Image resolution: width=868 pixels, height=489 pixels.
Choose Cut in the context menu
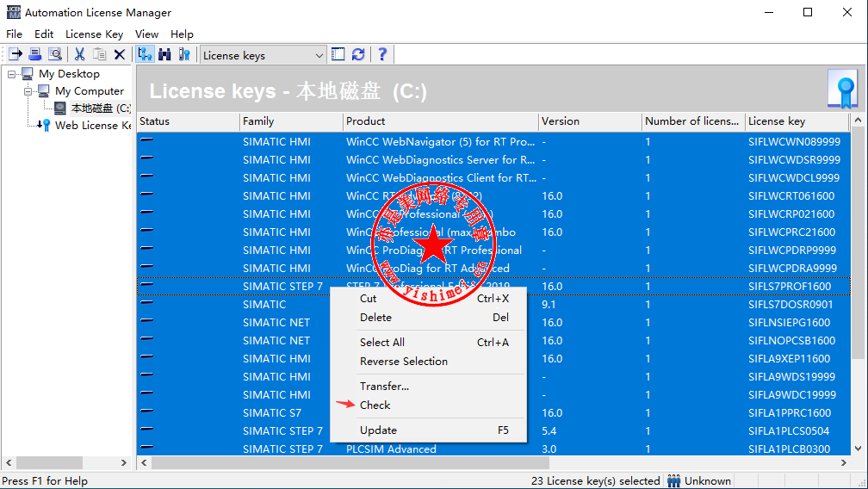pyautogui.click(x=428, y=298)
